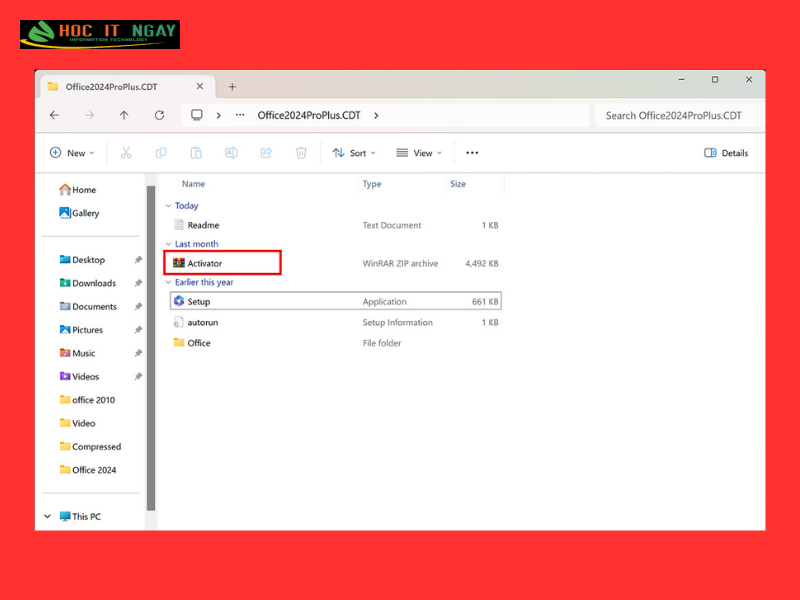Go forward with the right arrow

[x=89, y=115]
